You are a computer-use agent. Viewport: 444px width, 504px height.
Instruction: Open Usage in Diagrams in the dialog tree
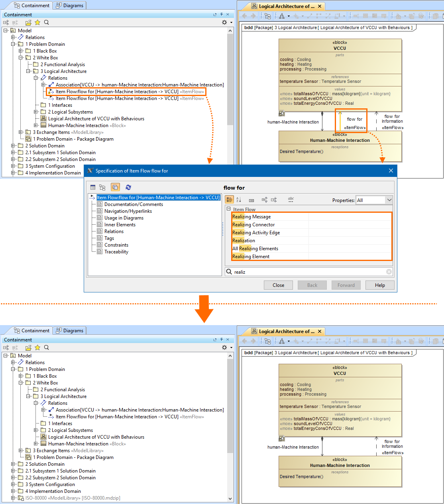point(124,218)
